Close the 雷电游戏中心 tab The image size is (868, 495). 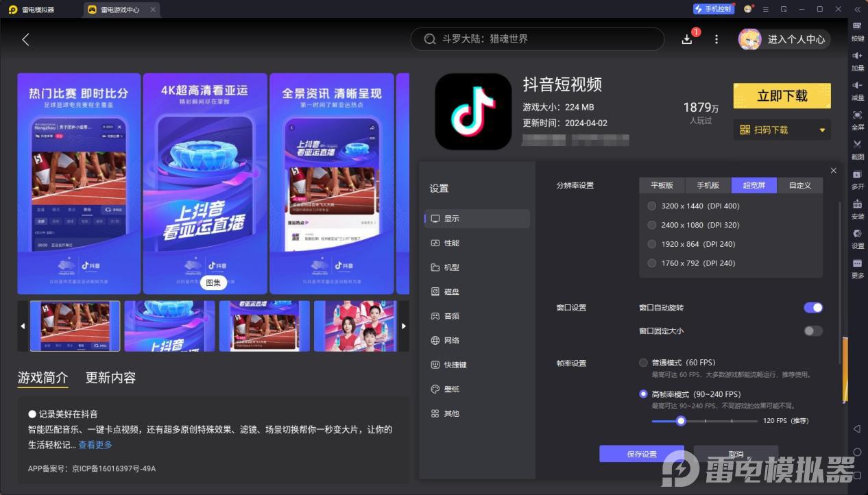153,10
